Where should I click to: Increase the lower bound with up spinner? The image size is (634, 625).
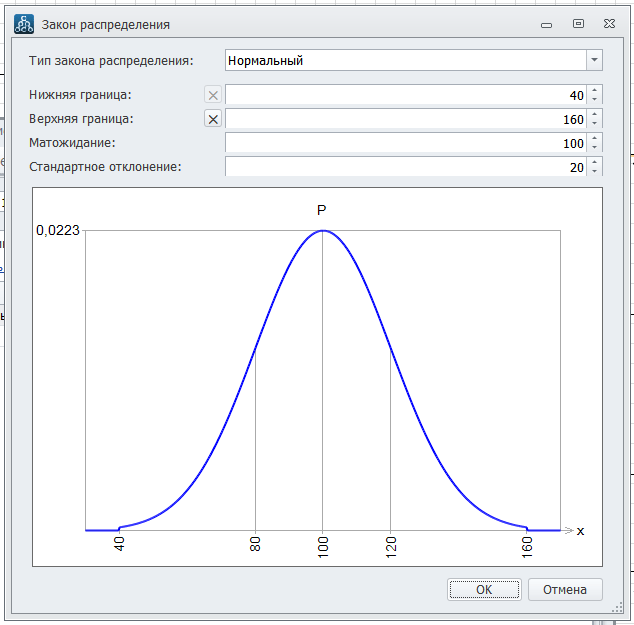point(595,90)
